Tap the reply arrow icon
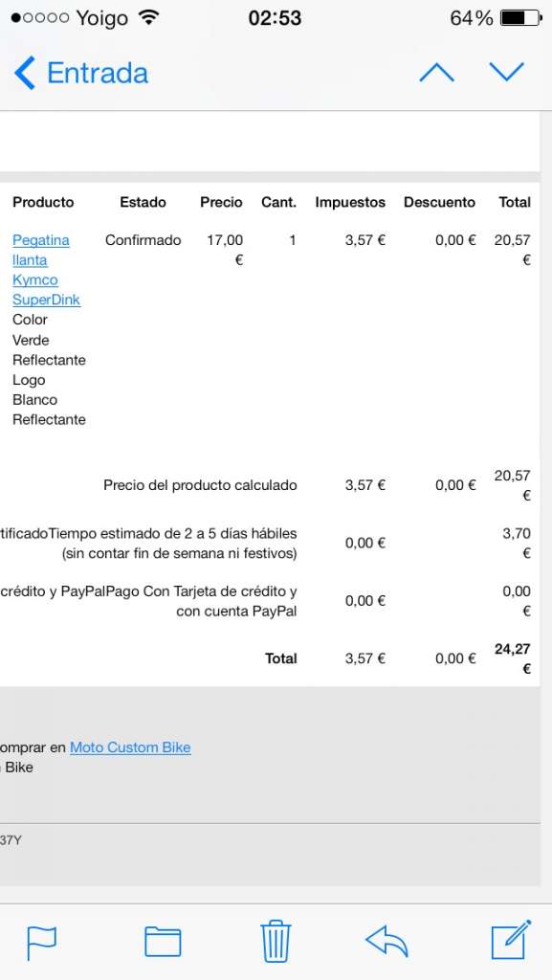The image size is (552, 980). [x=386, y=942]
